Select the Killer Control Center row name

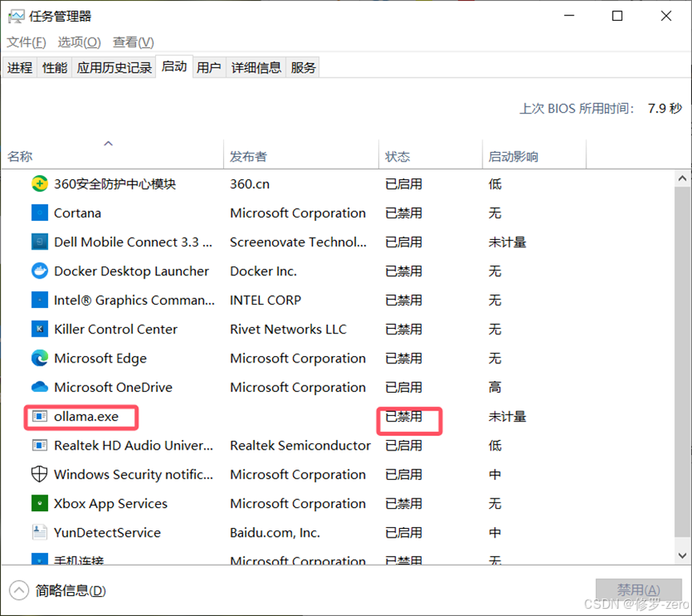click(x=116, y=329)
